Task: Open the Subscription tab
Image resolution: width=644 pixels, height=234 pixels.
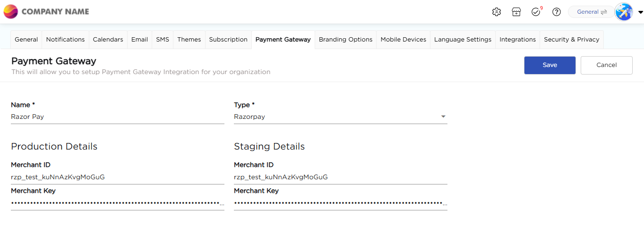Action: point(228,40)
